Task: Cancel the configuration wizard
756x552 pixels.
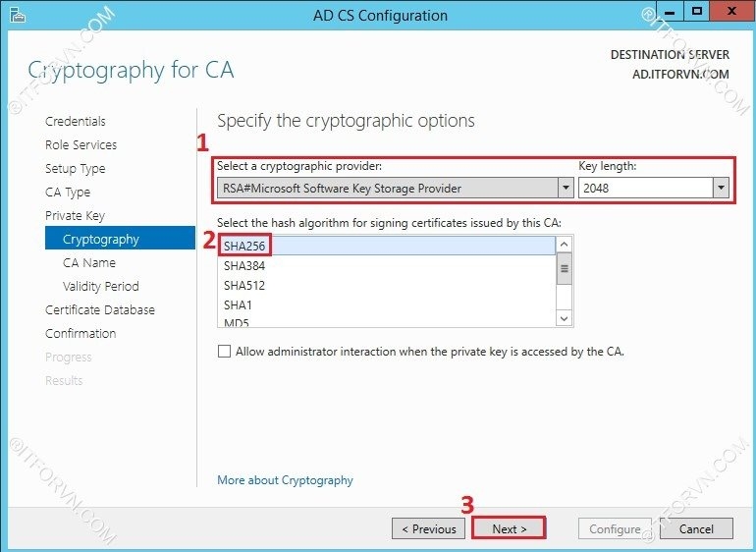Action: click(696, 528)
